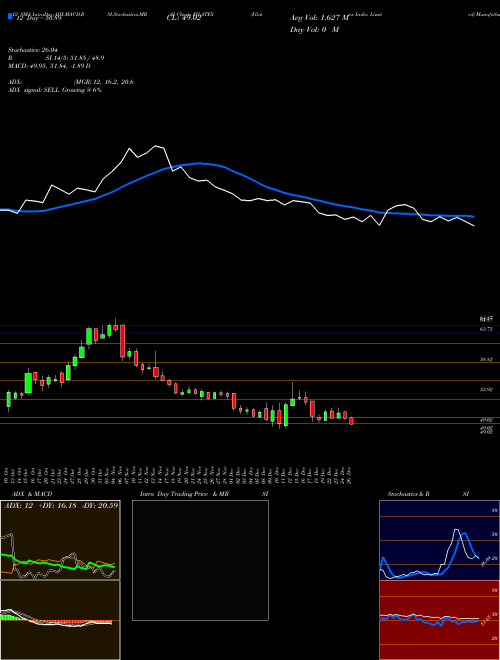The image size is (500, 660).
Task: Click the '53.02' price axis label
Action: 486,390
